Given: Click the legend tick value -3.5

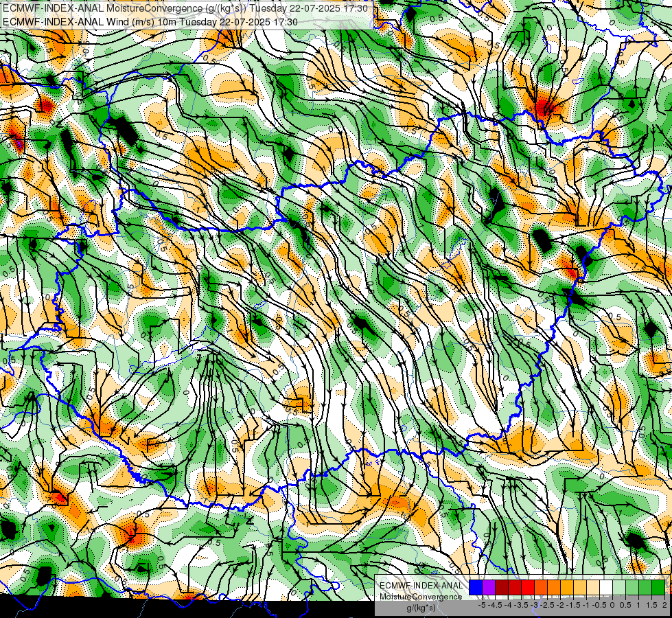Looking at the screenshot, I should click(521, 605).
